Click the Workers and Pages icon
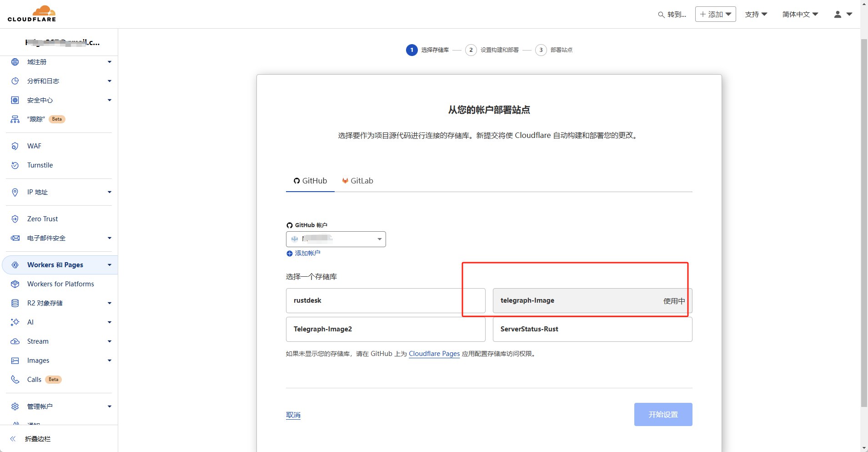The width and height of the screenshot is (868, 452). pos(15,265)
